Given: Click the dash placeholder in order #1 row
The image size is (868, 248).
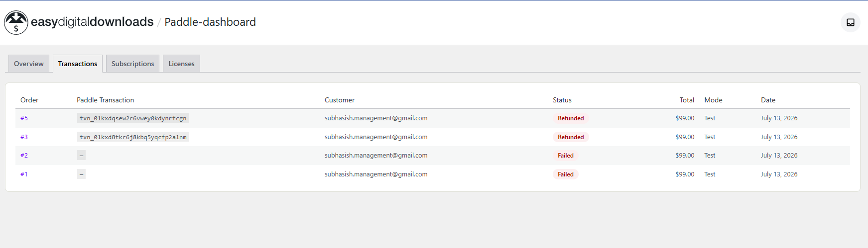Looking at the screenshot, I should (81, 174).
